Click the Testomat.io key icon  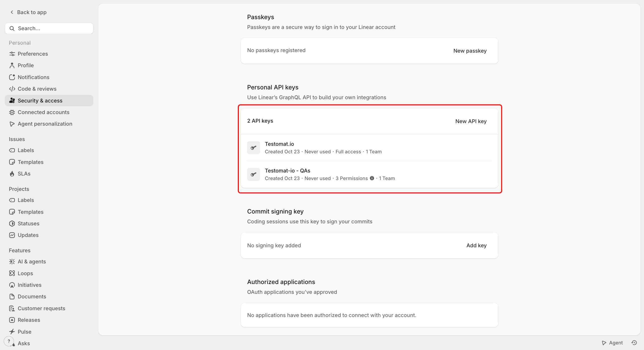(x=254, y=148)
